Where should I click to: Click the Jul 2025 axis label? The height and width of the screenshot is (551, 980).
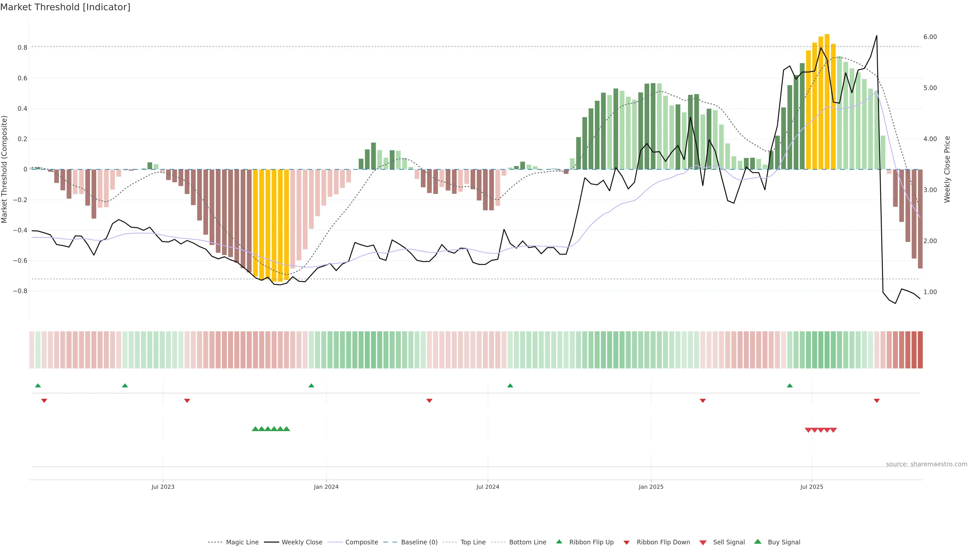(x=812, y=487)
